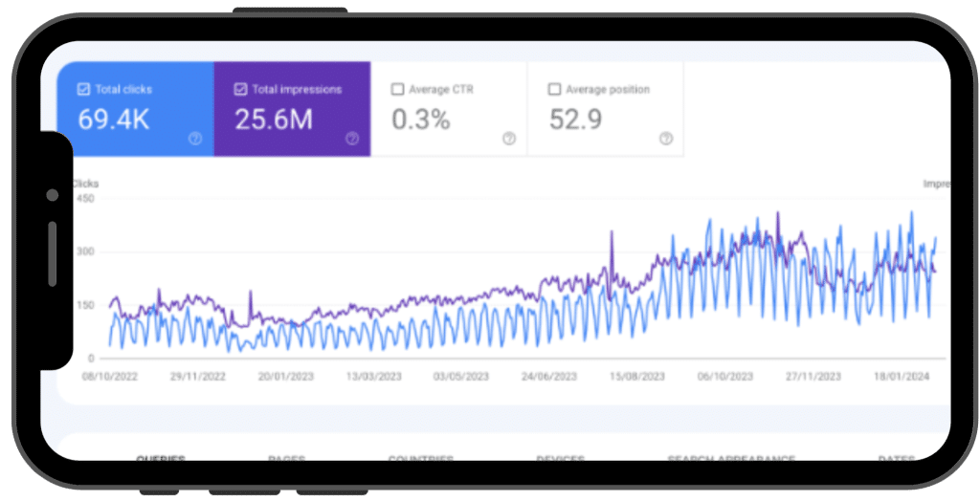The image size is (980, 502).
Task: Open the Pages tab
Action: pos(287,460)
